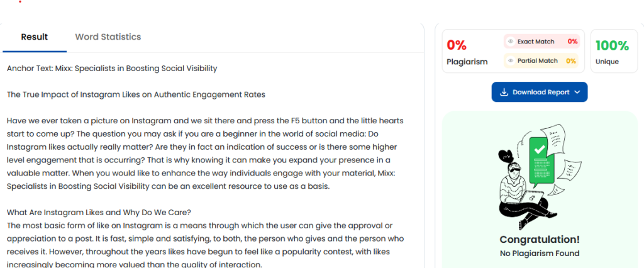This screenshot has height=268, width=644.
Task: Select the Exact Match 0% value
Action: coord(572,42)
